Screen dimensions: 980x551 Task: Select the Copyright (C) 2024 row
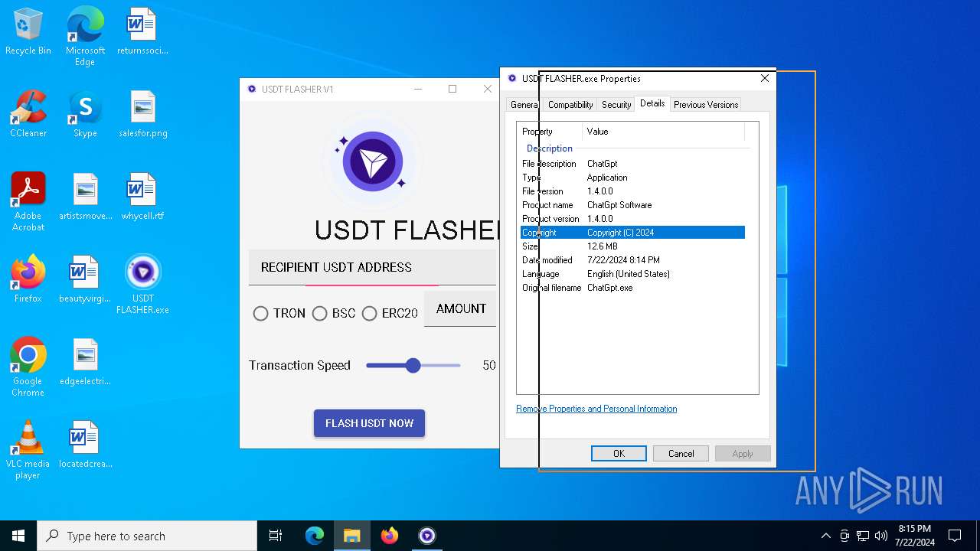[632, 233]
